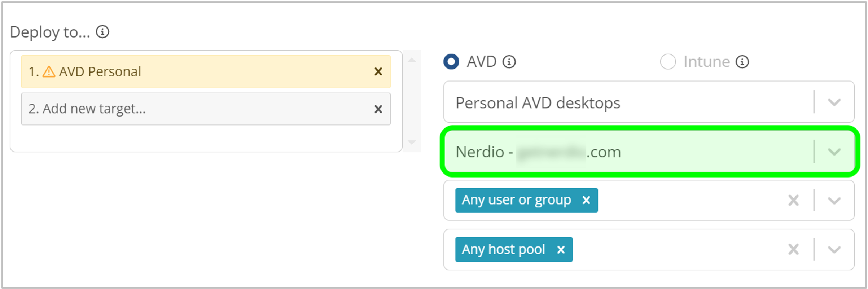Click the Intune info icon

pos(742,62)
